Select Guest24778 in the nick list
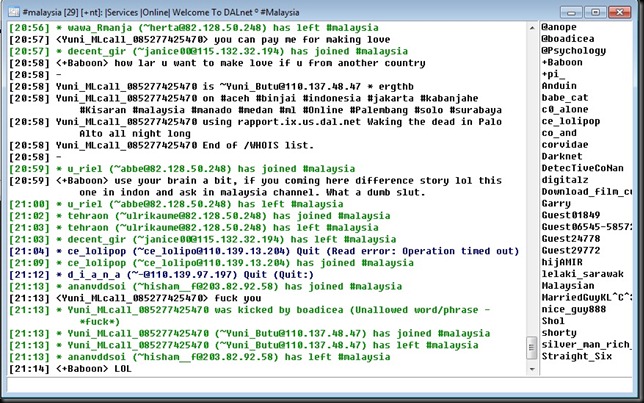This screenshot has height=403, width=644. click(x=570, y=239)
